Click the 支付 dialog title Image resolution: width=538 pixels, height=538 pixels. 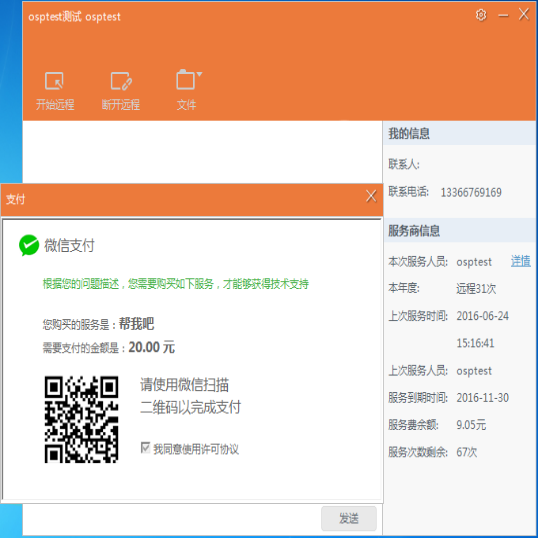coord(15,199)
